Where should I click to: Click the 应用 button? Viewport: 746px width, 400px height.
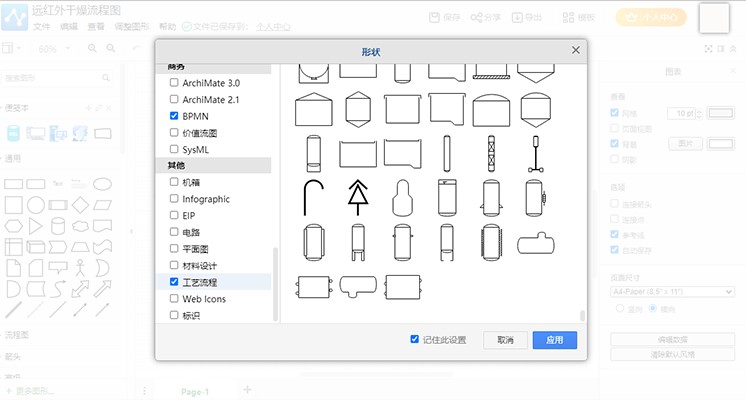coord(555,340)
